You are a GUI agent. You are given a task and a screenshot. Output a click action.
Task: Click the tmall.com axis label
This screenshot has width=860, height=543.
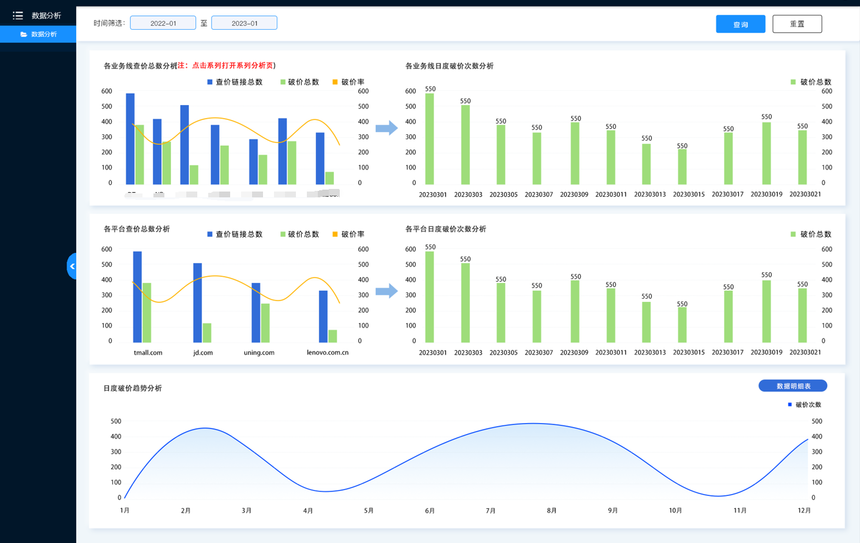(x=148, y=353)
